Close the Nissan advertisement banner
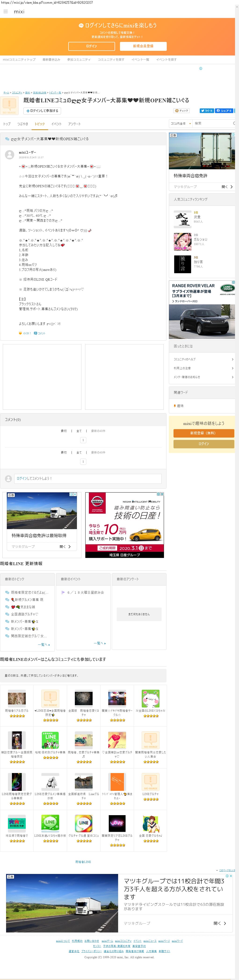 [x=162, y=494]
